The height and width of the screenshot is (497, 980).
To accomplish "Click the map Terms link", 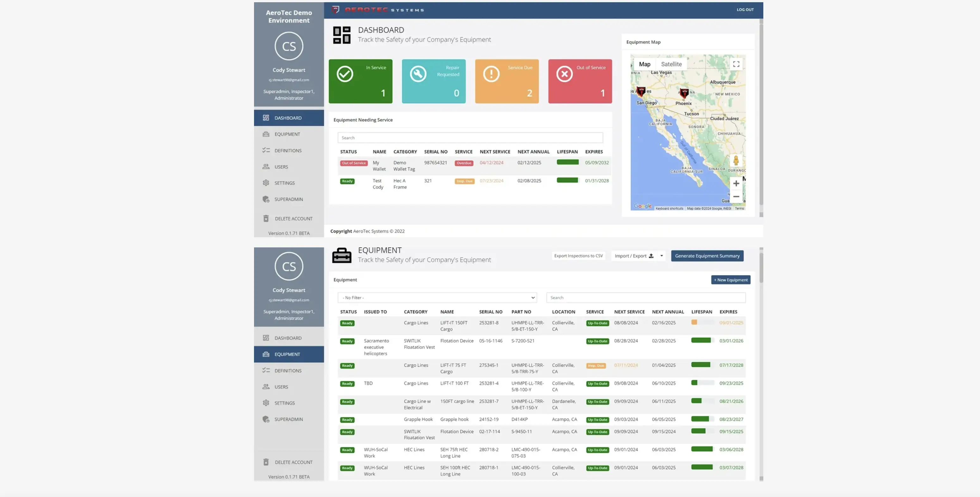I will tap(739, 208).
